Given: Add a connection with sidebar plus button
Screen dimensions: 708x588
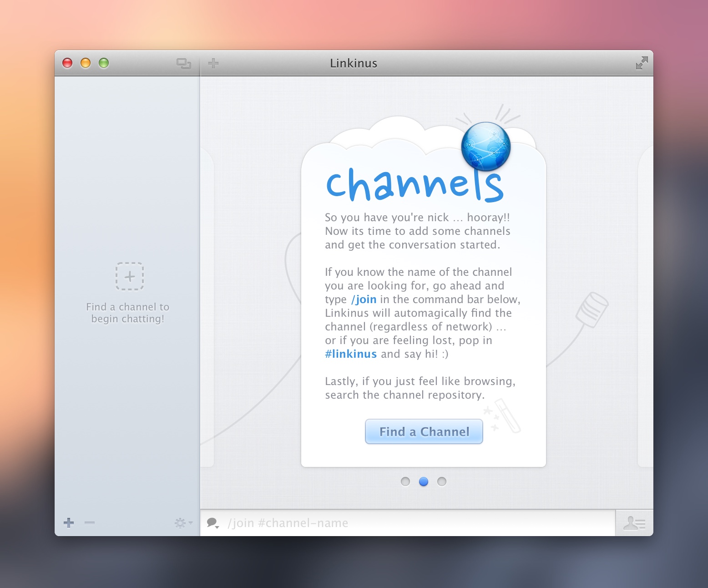Looking at the screenshot, I should click(x=69, y=523).
